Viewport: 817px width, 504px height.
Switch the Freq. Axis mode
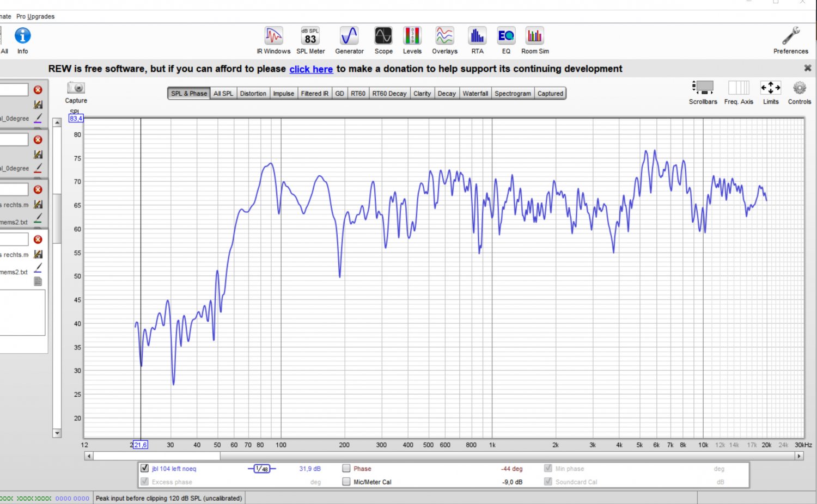tap(739, 93)
